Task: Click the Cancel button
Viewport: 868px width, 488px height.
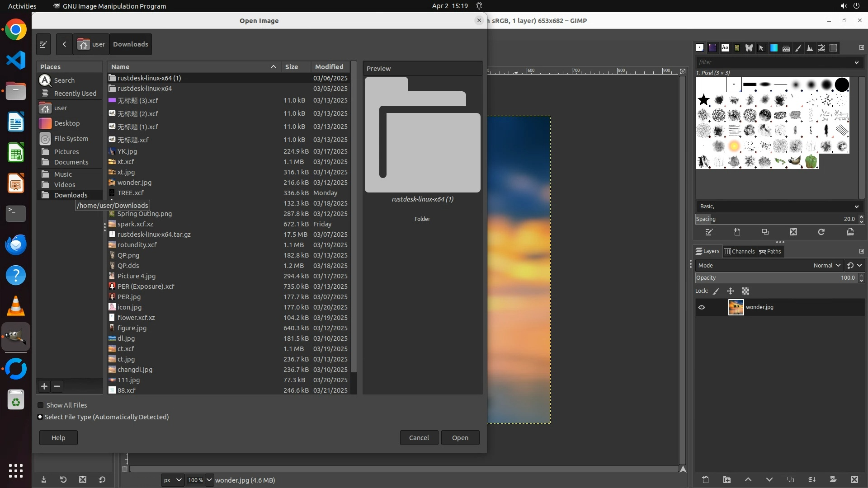Action: pos(419,438)
